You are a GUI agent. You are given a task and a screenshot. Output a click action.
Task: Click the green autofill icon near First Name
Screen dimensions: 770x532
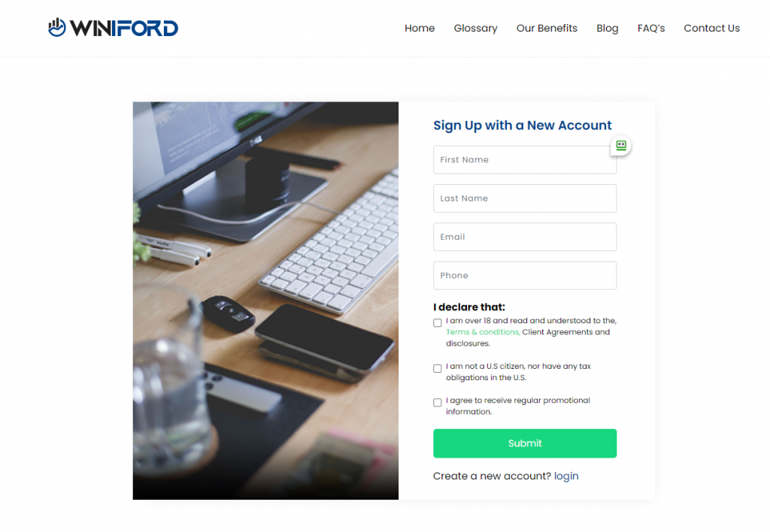pos(620,145)
